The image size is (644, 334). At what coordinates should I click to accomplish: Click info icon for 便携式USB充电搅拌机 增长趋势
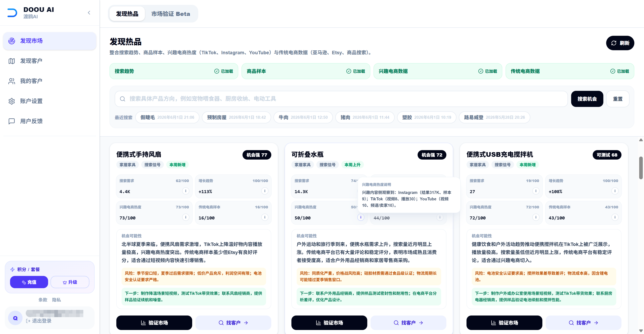click(615, 191)
